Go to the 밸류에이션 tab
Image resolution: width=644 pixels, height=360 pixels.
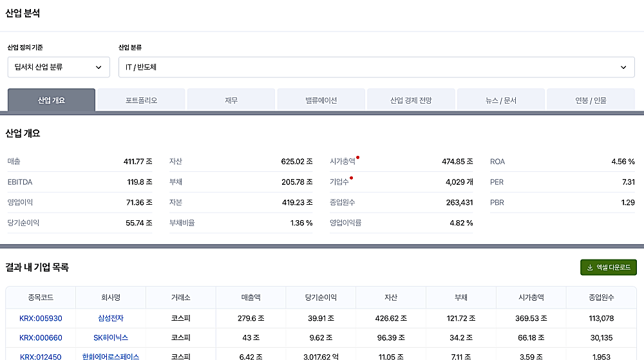(321, 100)
